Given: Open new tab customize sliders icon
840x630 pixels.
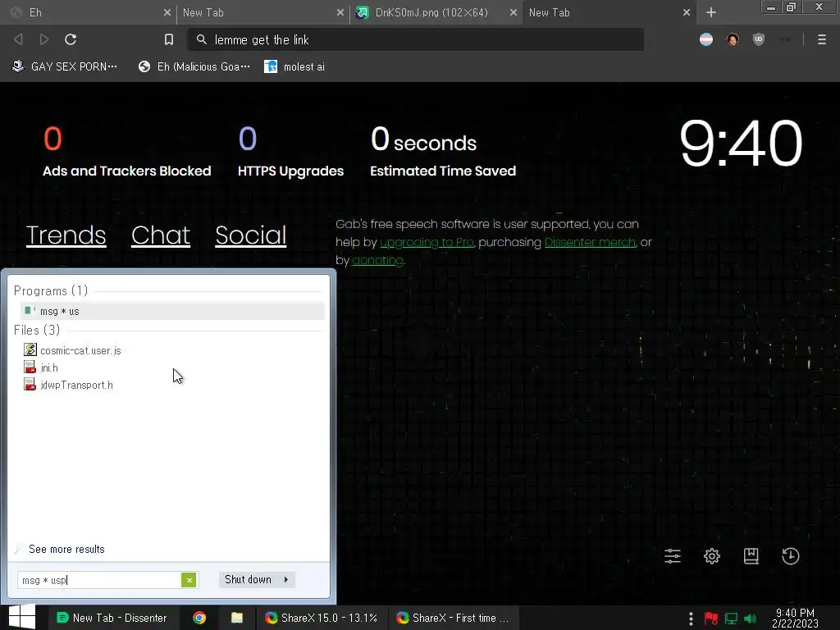Looking at the screenshot, I should point(673,556).
